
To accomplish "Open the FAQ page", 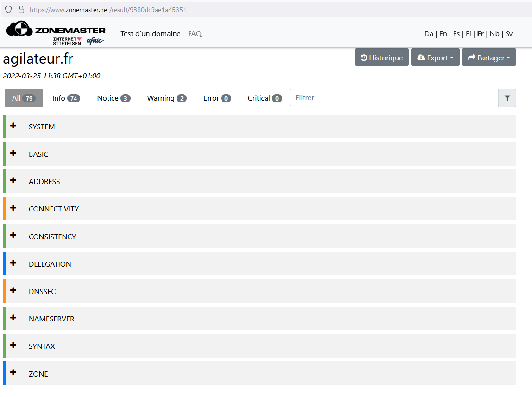I will tap(195, 34).
